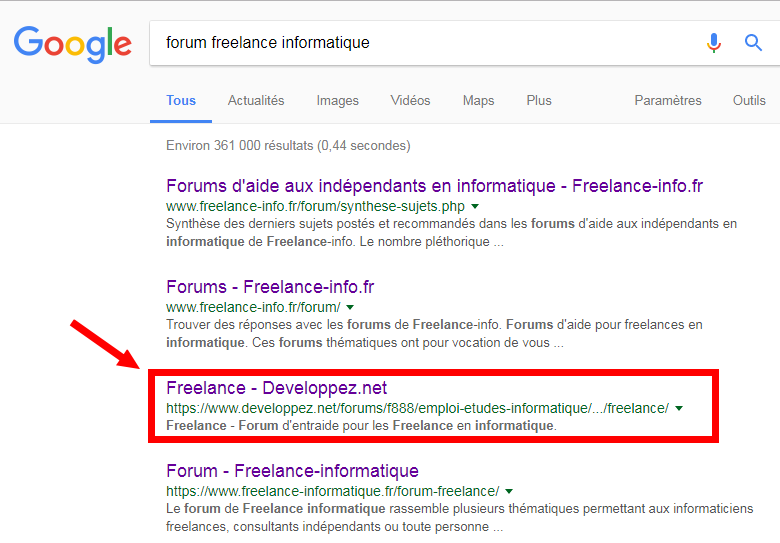Switch to Images tab
Screen dimensions: 780x543
[338, 100]
